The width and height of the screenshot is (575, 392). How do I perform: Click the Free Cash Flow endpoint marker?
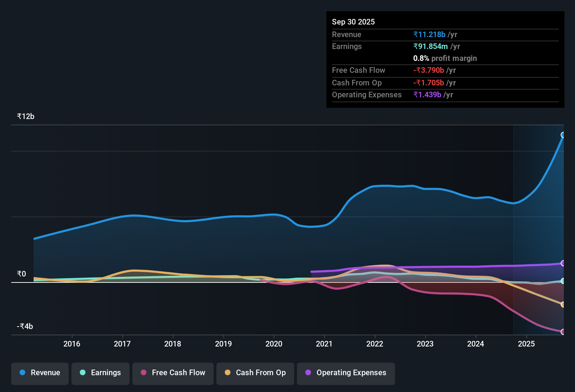point(563,332)
